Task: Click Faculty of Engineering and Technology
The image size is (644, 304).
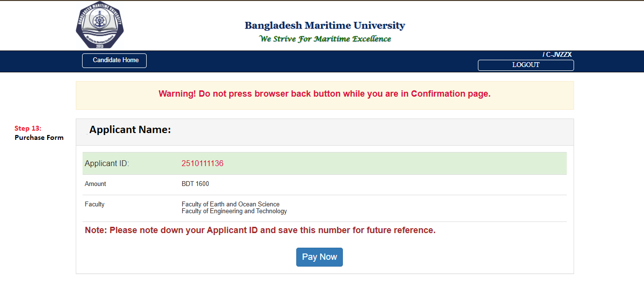Action: pos(234,211)
